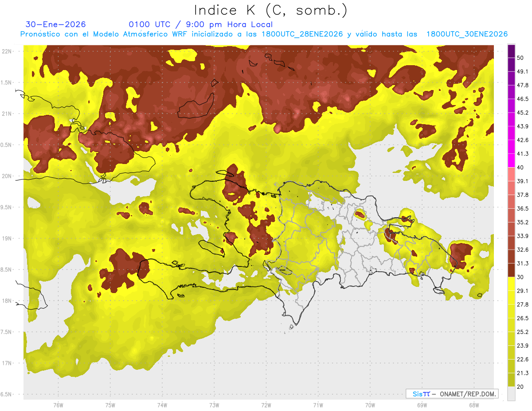Pick the magenta swatch between 40 and 41.3
The image size is (532, 411).
coord(511,160)
